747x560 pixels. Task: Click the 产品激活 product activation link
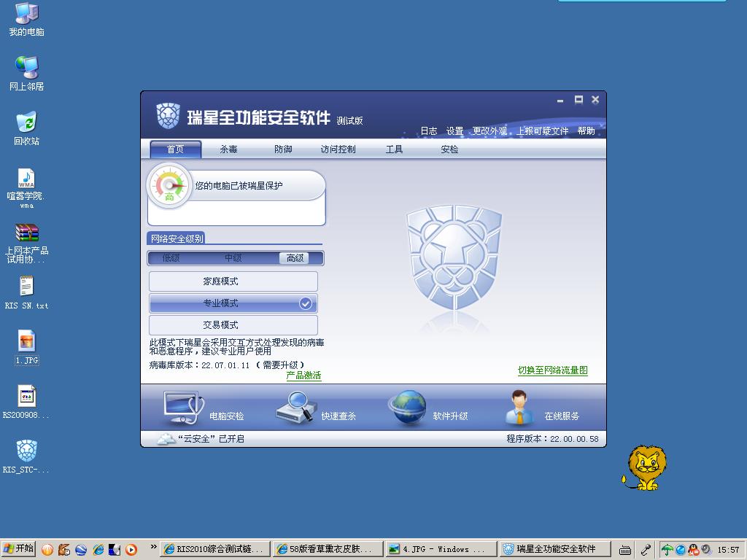click(x=303, y=376)
